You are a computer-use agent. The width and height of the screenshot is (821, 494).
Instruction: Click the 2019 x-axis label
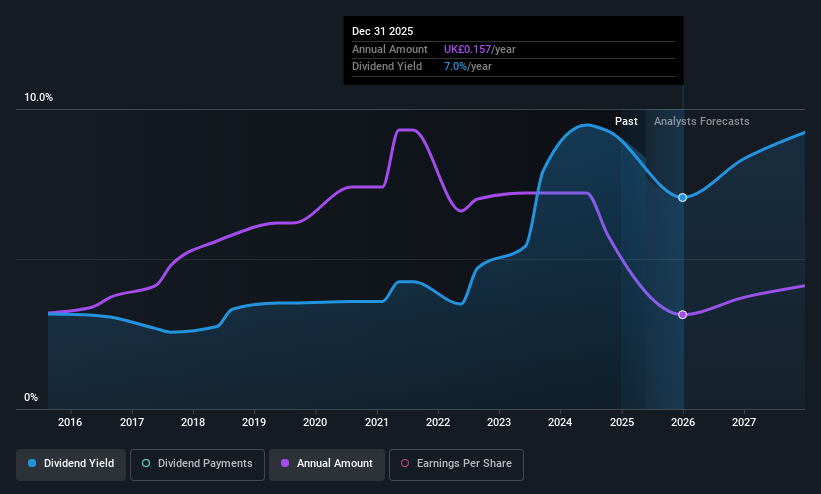254,422
